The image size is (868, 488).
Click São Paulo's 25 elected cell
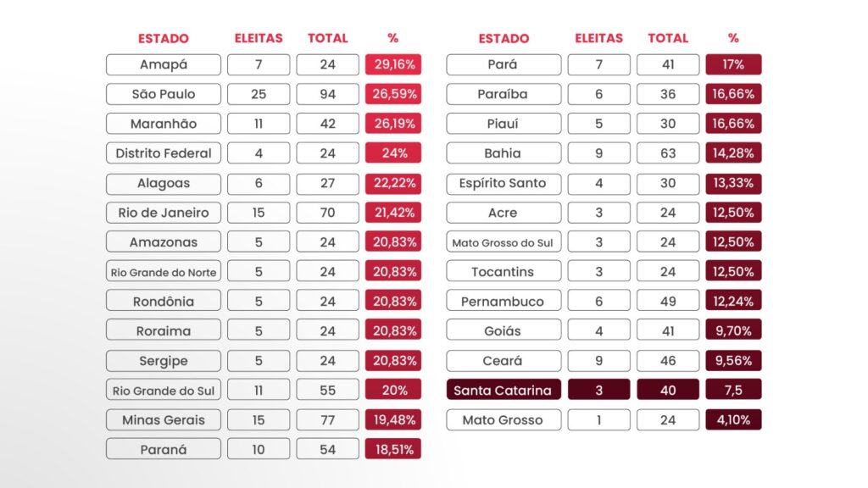[x=259, y=94]
